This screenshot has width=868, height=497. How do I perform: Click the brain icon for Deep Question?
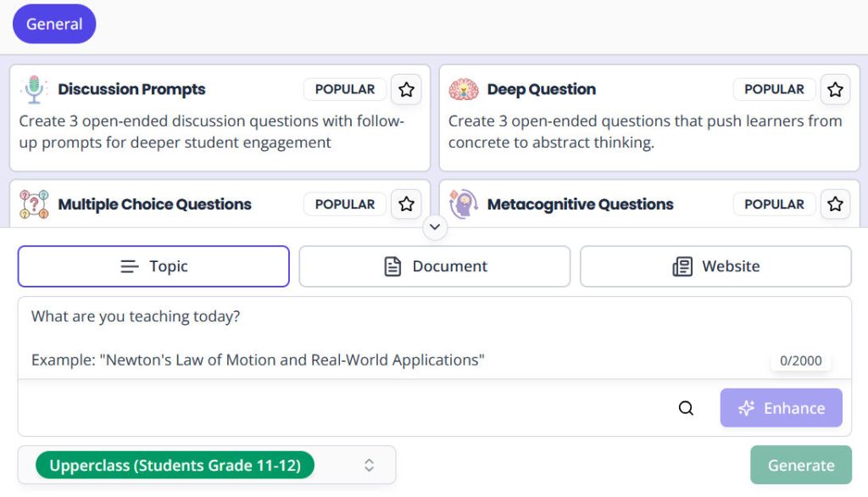464,90
